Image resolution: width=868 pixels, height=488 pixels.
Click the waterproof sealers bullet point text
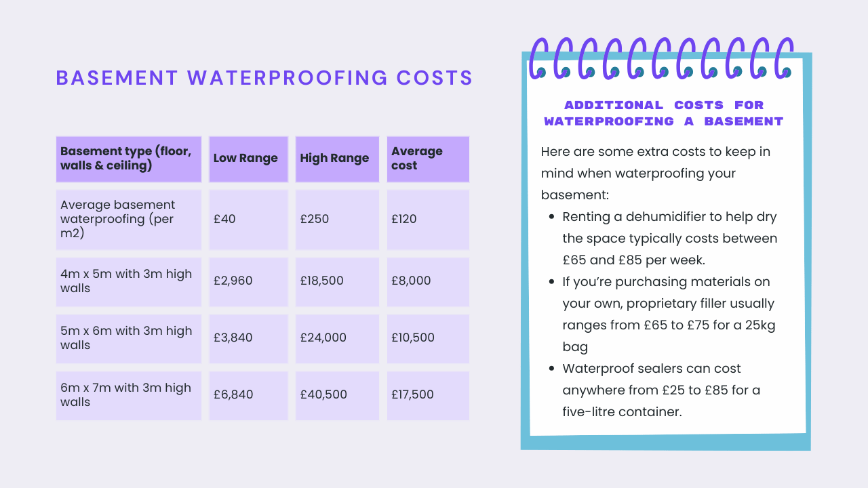click(661, 390)
